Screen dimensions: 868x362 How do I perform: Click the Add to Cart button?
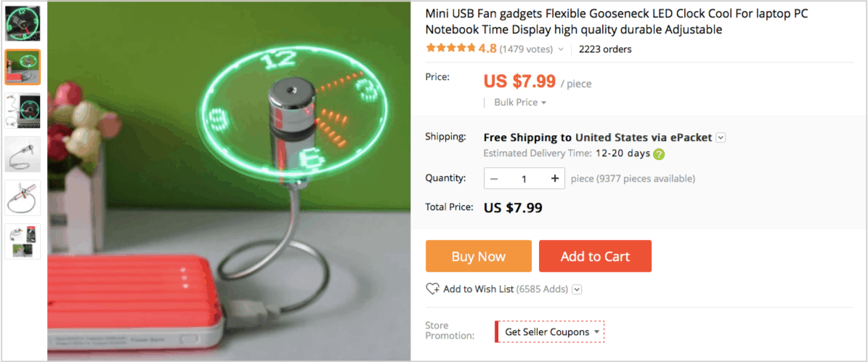point(595,256)
